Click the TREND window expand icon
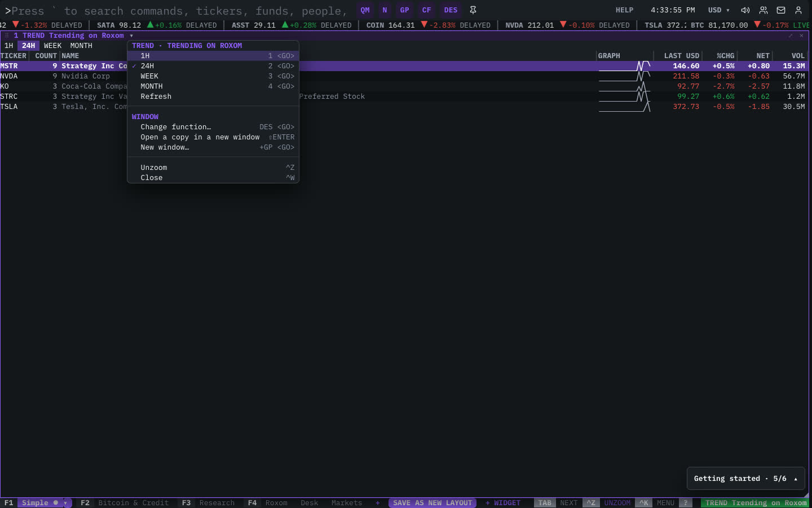This screenshot has height=508, width=812. 791,36
